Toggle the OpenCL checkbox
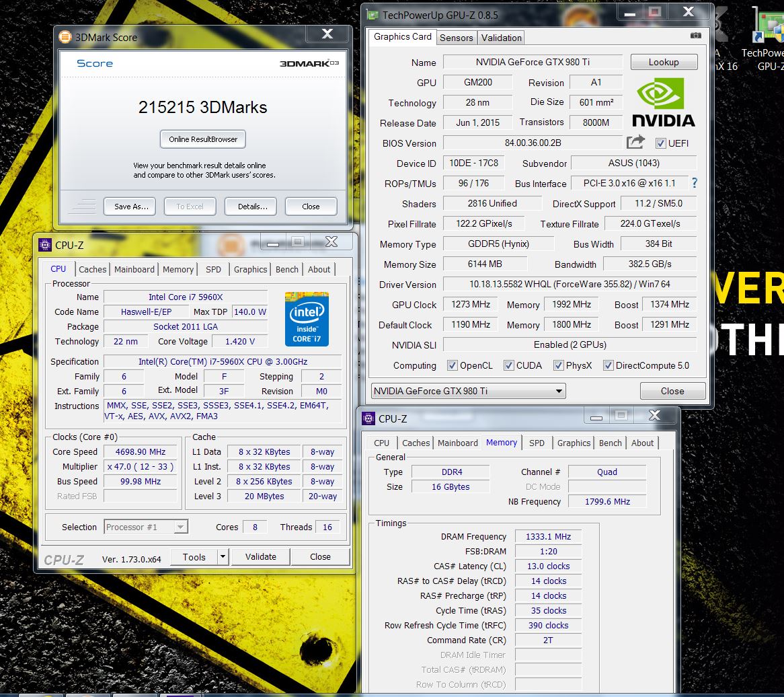The image size is (784, 697). [453, 365]
